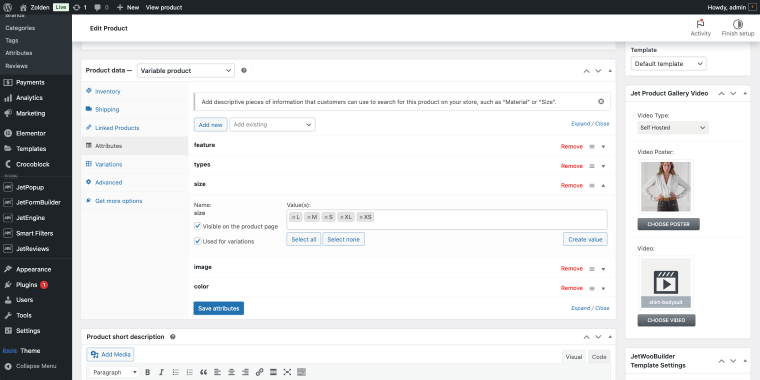Open the Paragraph format dropdown
The width and height of the screenshot is (760, 380).
coord(114,372)
